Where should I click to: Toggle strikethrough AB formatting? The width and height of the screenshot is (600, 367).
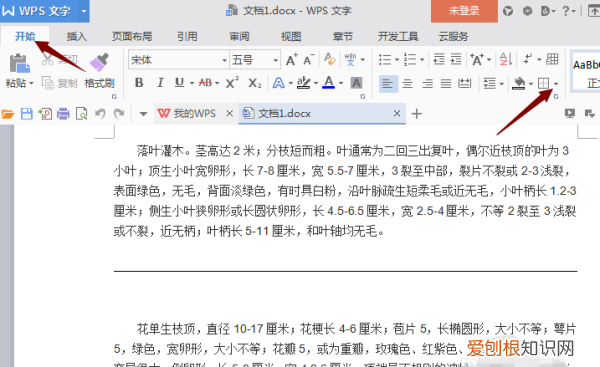coord(205,83)
